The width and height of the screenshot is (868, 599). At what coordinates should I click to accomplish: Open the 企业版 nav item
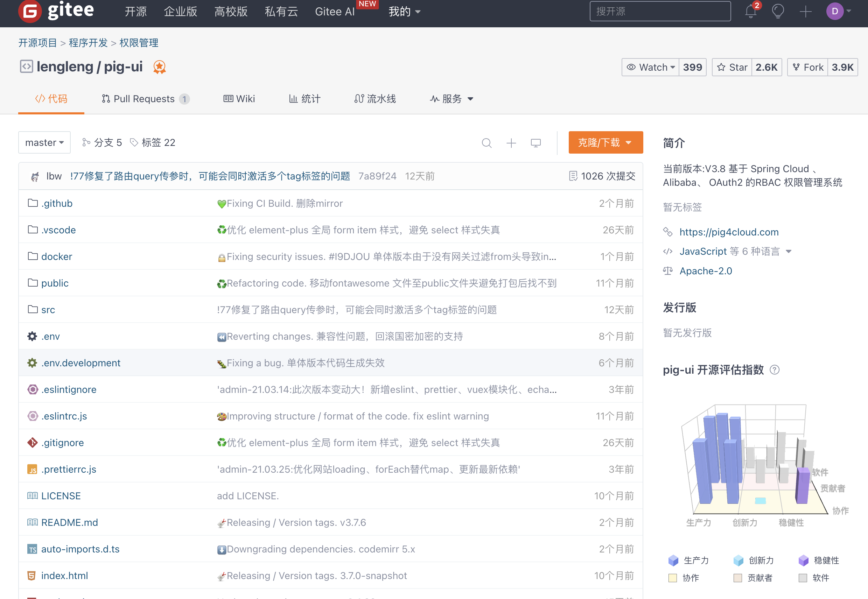(180, 12)
